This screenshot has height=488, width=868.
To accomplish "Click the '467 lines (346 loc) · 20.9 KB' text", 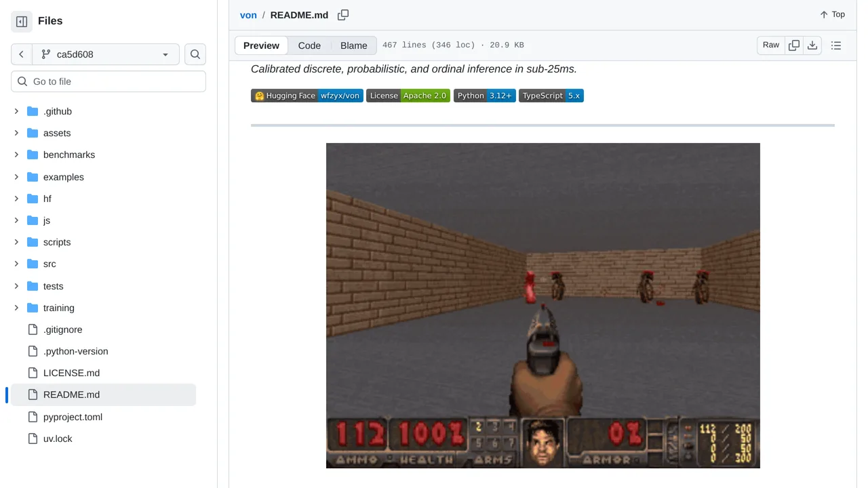I will tap(453, 45).
